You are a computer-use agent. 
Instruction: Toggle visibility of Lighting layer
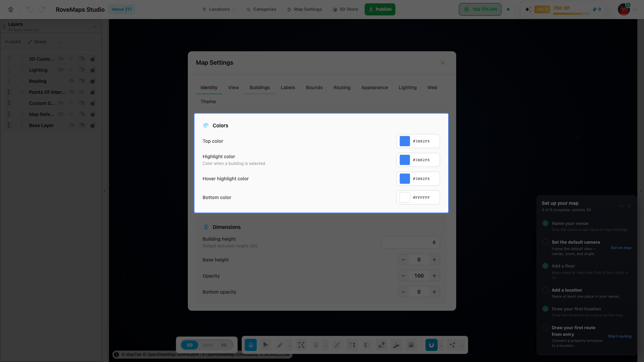coord(82,70)
